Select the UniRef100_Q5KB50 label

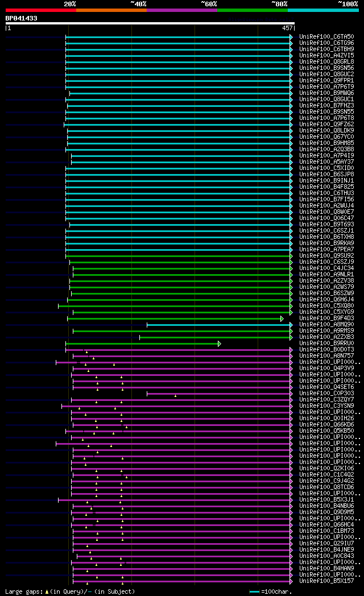click(x=326, y=431)
